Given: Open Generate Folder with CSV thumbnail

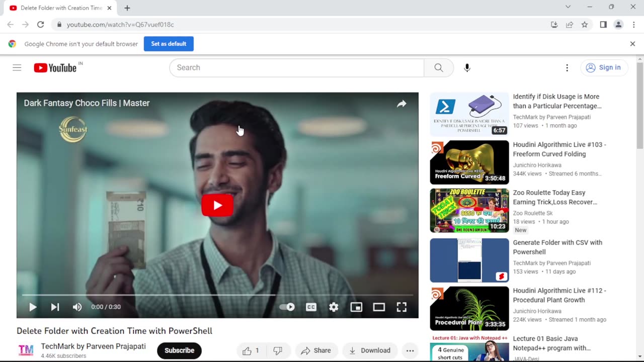Looking at the screenshot, I should (469, 260).
